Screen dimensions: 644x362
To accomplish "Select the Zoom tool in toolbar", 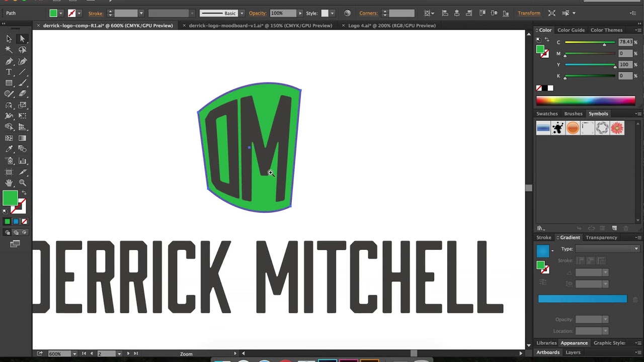I will (x=22, y=183).
